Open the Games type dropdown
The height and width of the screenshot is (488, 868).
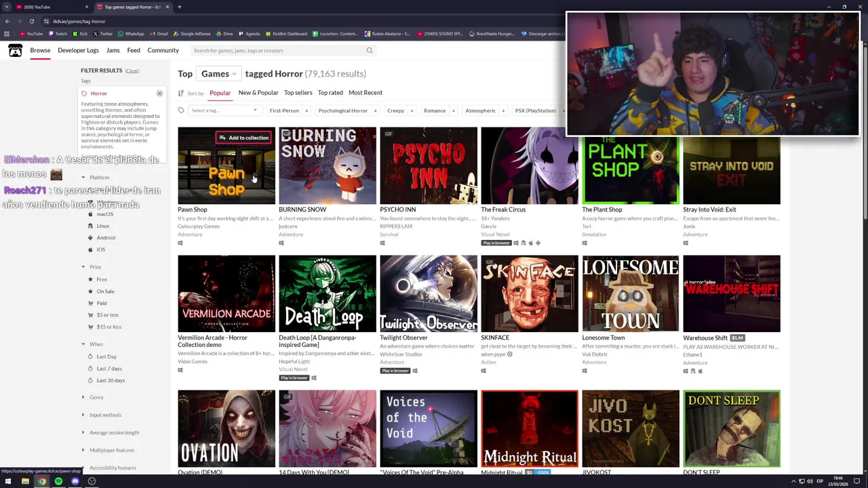tap(218, 74)
